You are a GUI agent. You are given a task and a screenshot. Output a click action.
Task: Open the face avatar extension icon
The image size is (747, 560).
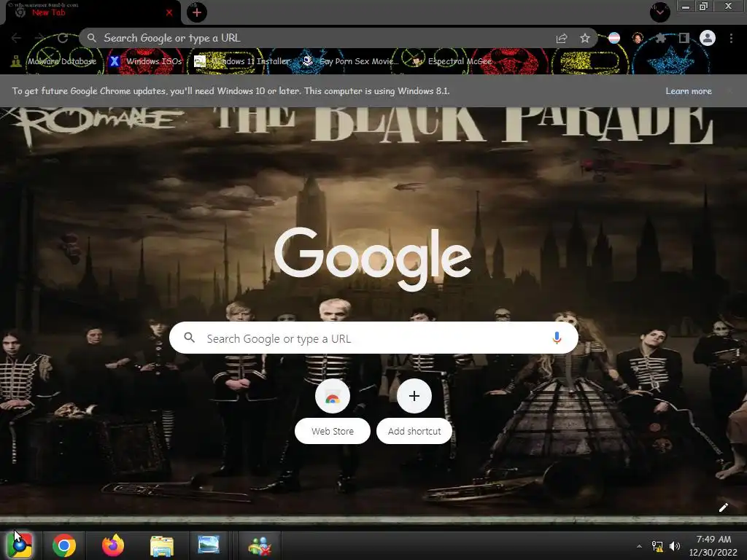point(638,38)
